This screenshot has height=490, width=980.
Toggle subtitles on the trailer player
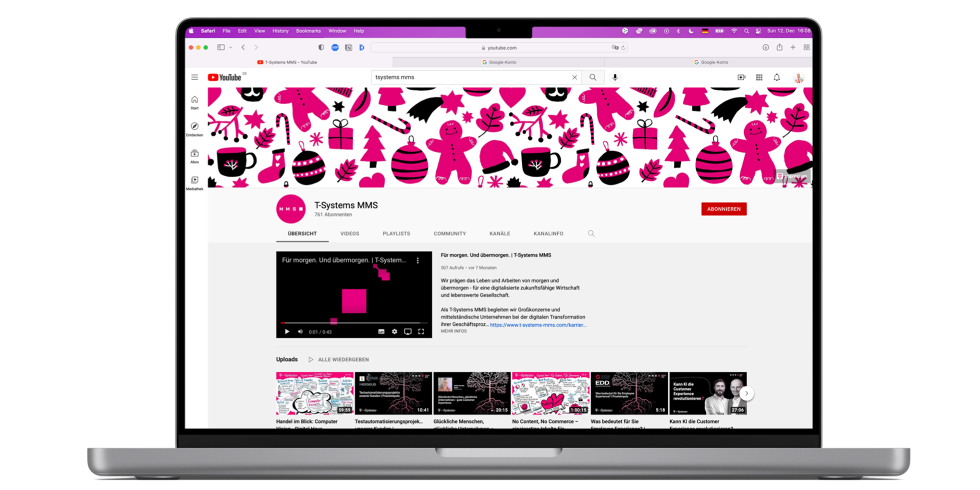coord(381,332)
